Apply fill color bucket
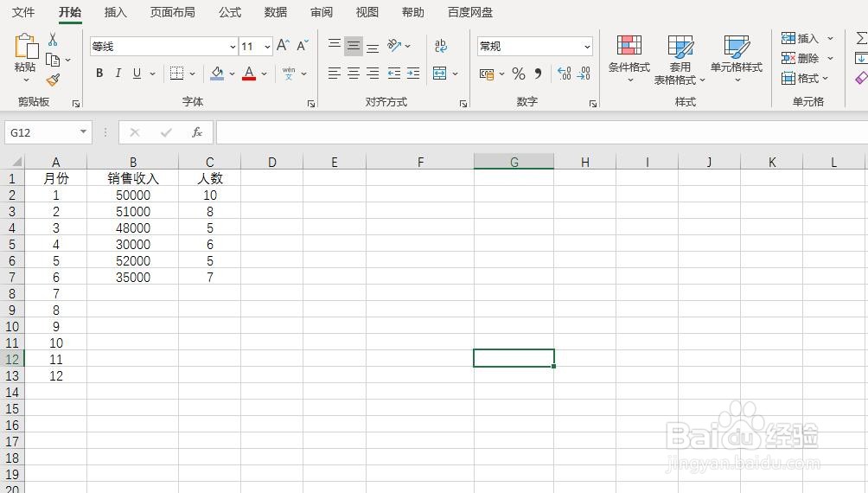868x493 pixels. coord(217,74)
